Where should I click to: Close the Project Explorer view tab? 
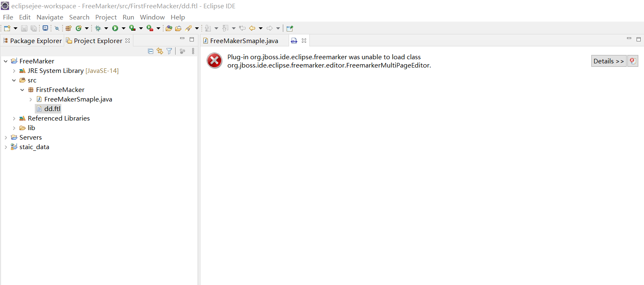tap(128, 41)
